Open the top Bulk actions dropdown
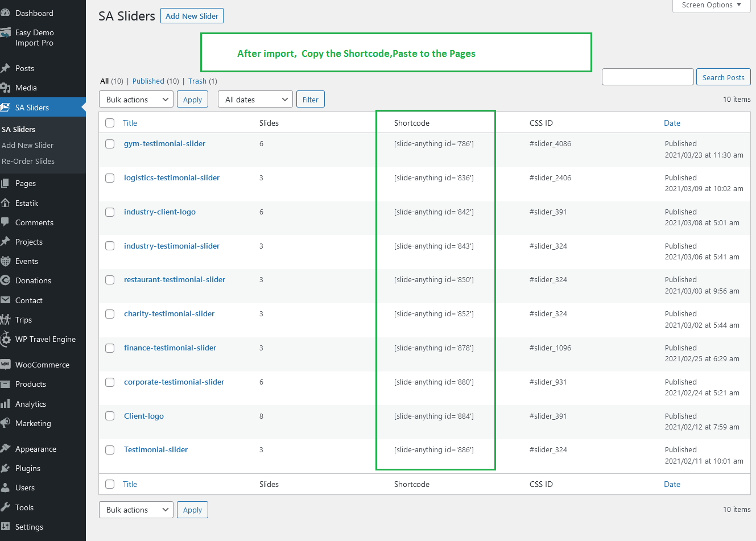Image resolution: width=756 pixels, height=541 pixels. (x=136, y=100)
